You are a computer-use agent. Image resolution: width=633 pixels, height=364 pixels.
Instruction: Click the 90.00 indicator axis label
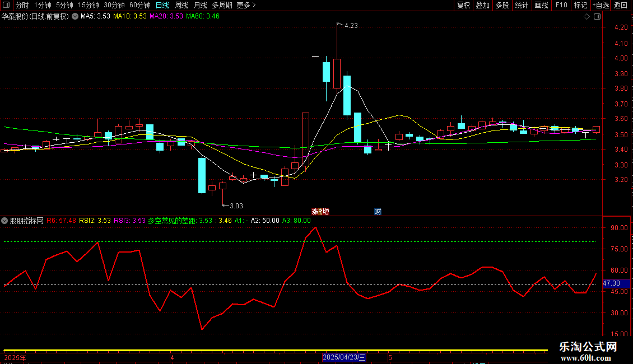pos(619,227)
